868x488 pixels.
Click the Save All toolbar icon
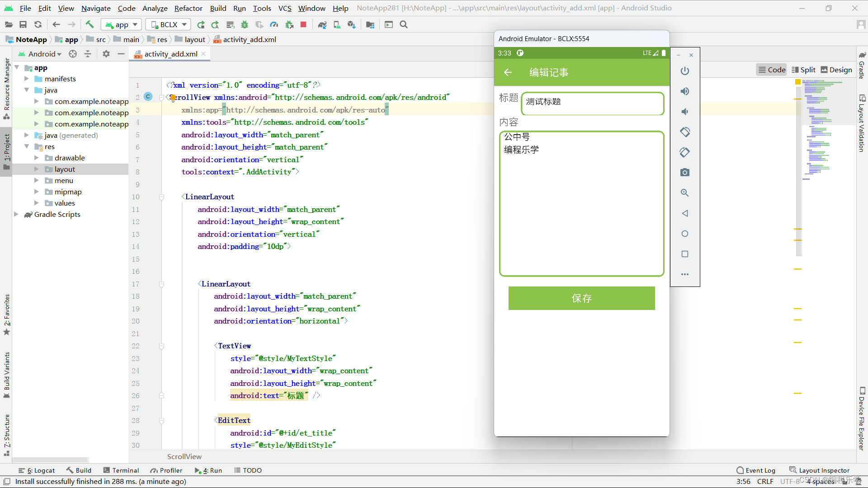[x=23, y=24]
